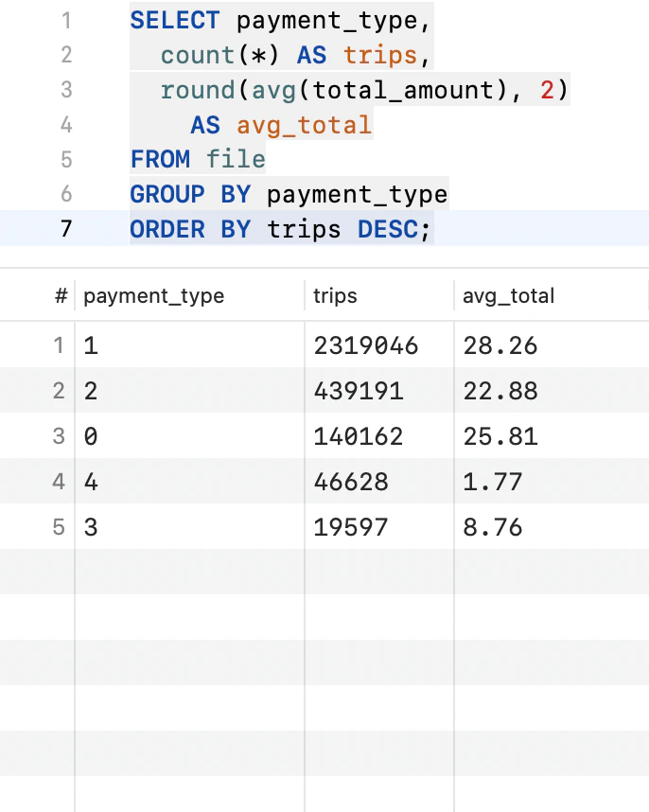The height and width of the screenshot is (812, 649).
Task: Click the trips alias on line 2
Action: [380, 55]
